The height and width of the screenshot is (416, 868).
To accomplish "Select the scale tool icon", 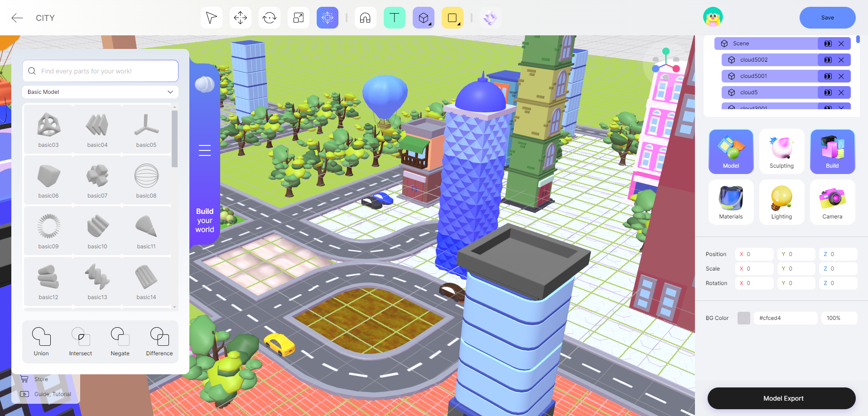I will 298,18.
